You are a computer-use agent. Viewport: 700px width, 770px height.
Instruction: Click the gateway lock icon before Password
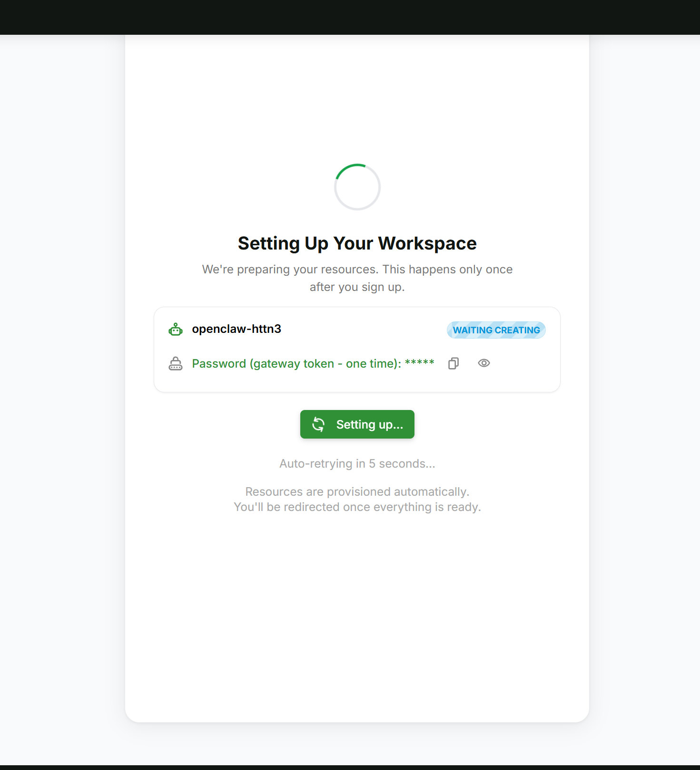pyautogui.click(x=176, y=364)
